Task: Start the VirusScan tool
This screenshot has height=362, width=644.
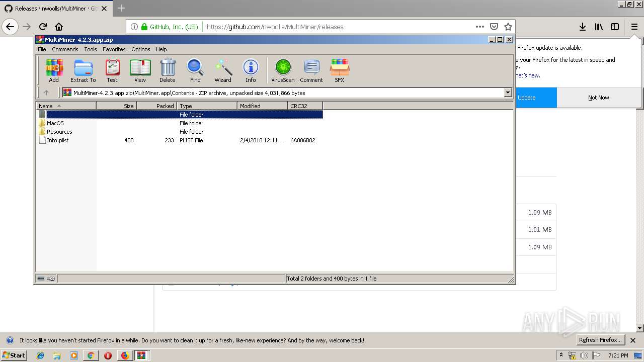Action: (283, 70)
